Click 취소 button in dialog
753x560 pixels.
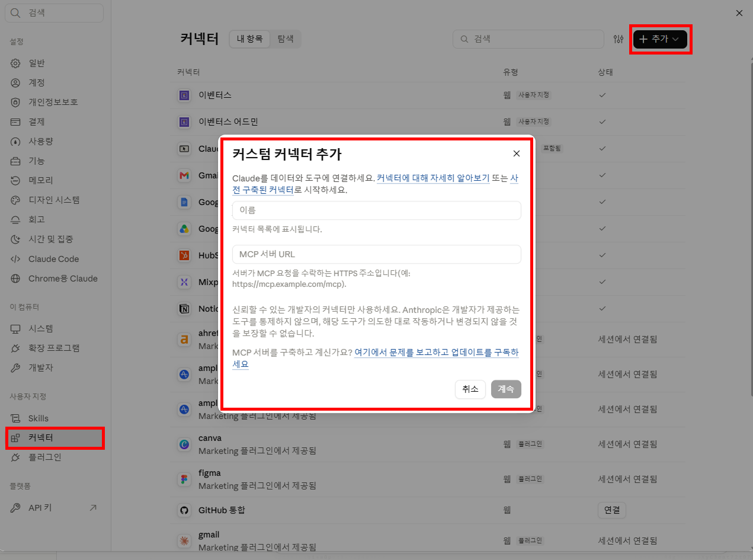470,389
